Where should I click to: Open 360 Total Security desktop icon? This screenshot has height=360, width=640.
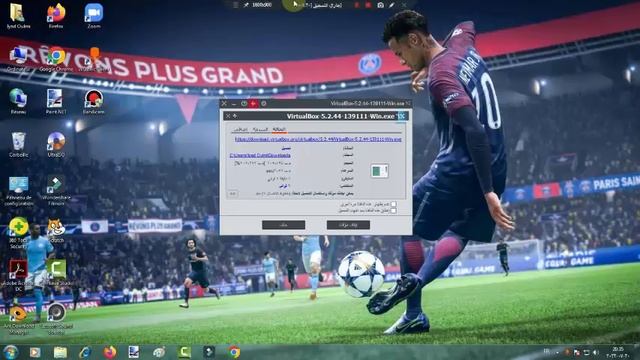point(18,233)
